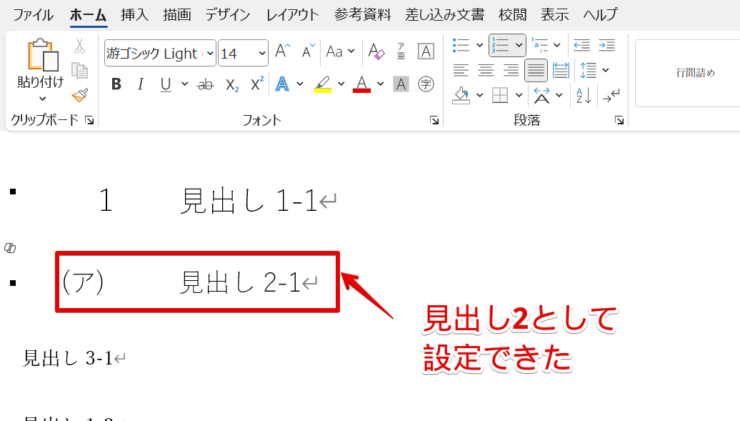This screenshot has width=740, height=421.
Task: Toggle superscript formatting
Action: (257, 84)
